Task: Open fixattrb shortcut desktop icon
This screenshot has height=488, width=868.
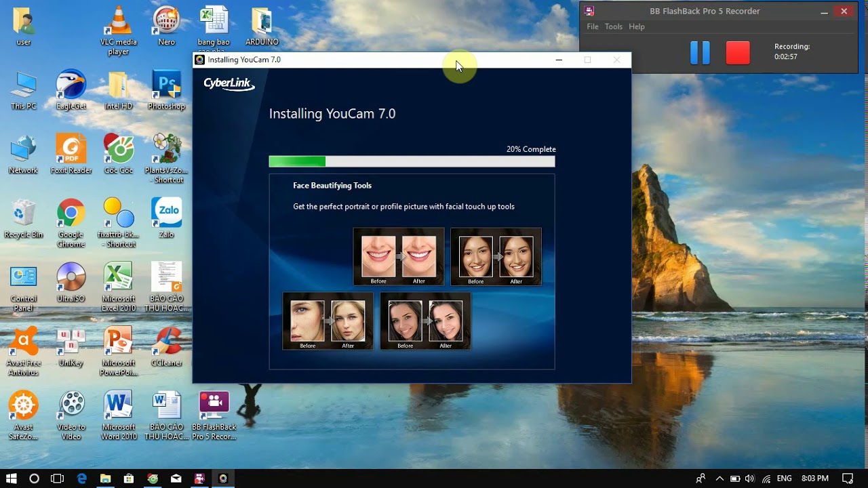Action: [x=119, y=224]
